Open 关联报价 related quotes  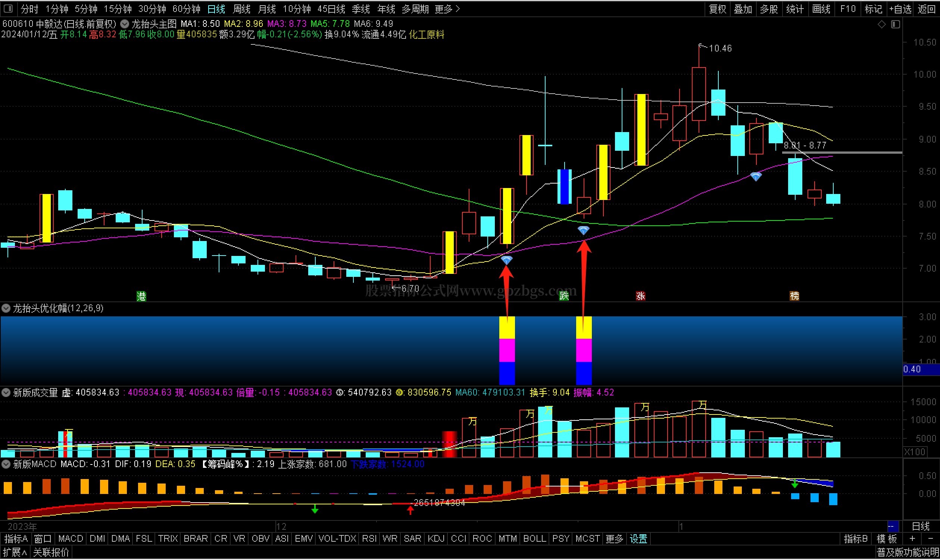coord(51,553)
